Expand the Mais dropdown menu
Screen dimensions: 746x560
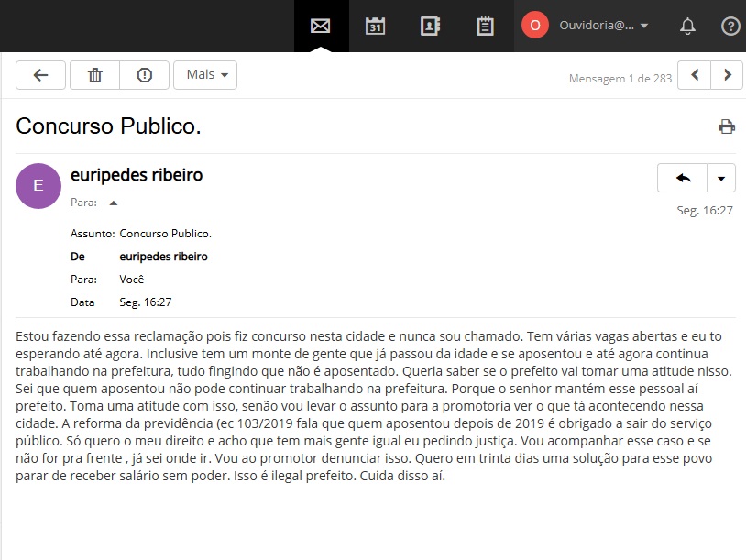point(205,75)
